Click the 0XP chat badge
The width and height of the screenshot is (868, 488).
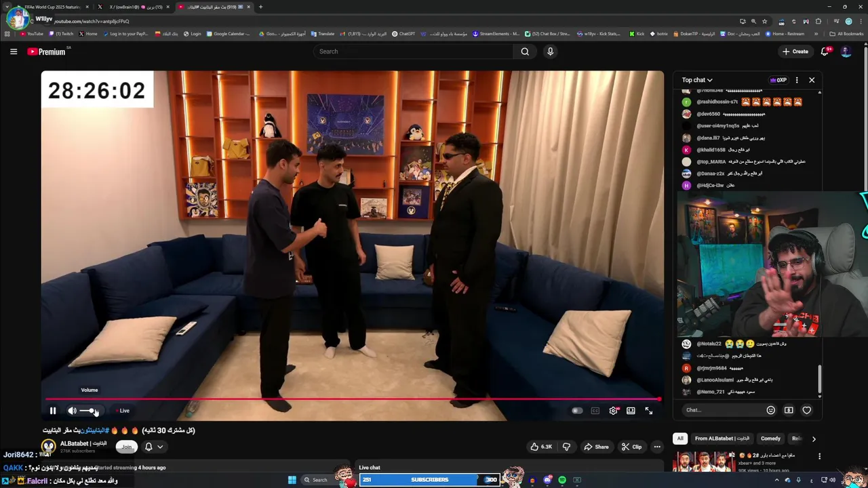click(x=778, y=80)
